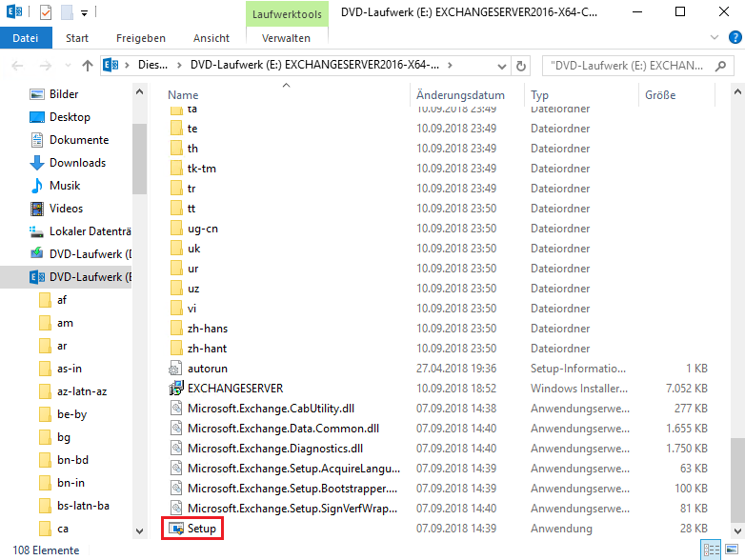Sort by Änderungsdatum column header

[460, 95]
